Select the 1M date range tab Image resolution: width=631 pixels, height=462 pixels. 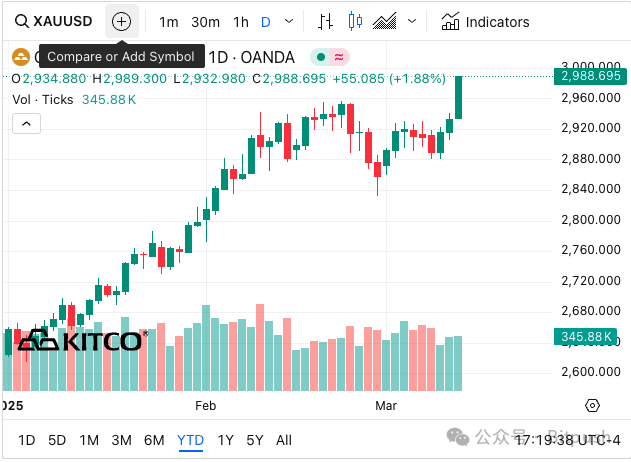pos(89,440)
